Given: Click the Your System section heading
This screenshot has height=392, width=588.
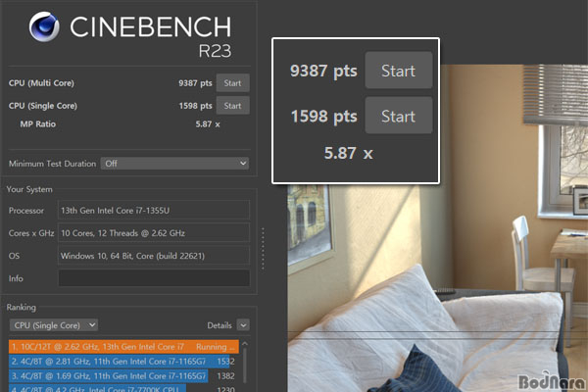Looking at the screenshot, I should click(29, 189).
